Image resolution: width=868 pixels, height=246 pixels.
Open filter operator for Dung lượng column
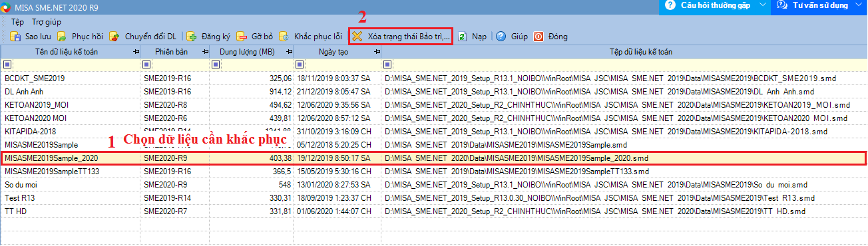(216, 64)
